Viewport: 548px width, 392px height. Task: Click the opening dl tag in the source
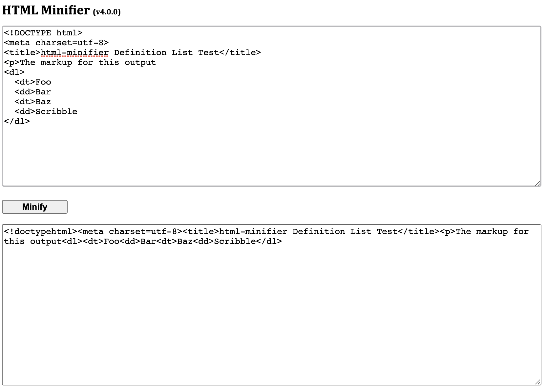14,72
